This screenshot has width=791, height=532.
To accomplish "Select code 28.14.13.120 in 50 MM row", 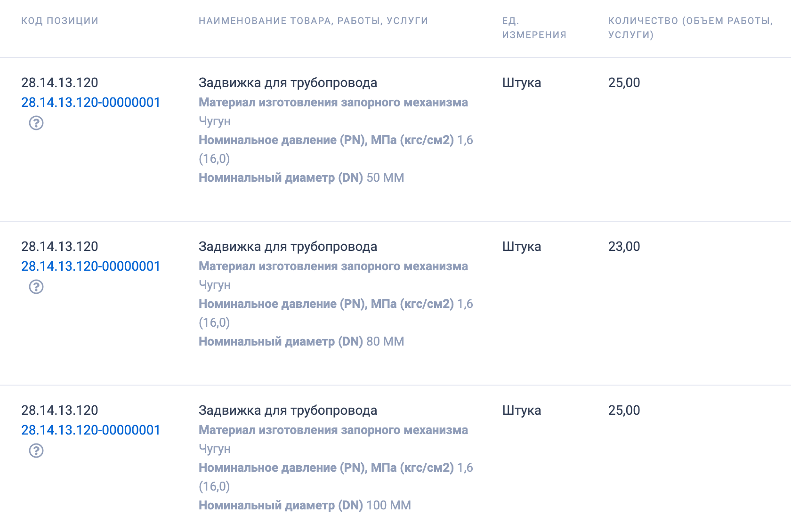I will 60,82.
